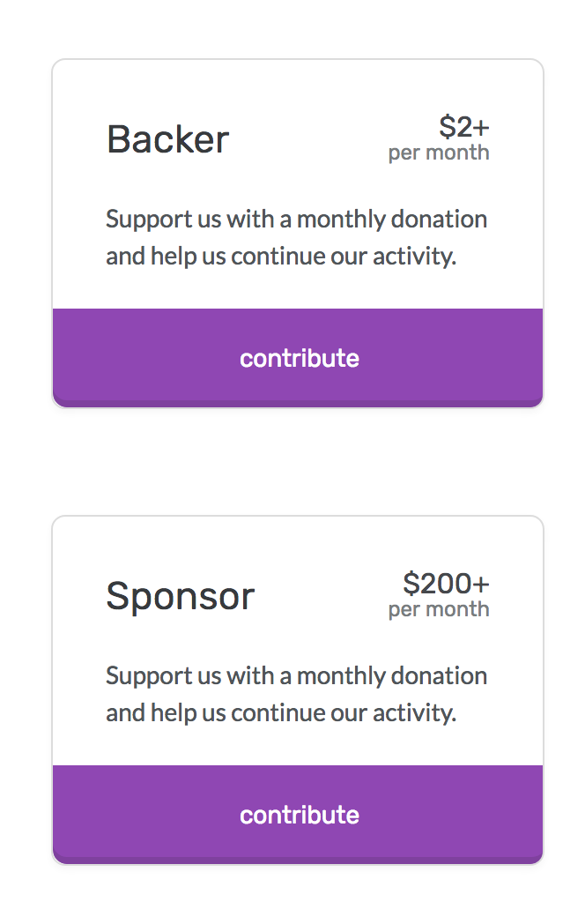Click the $2+ price label
The height and width of the screenshot is (924, 585).
[x=464, y=127]
